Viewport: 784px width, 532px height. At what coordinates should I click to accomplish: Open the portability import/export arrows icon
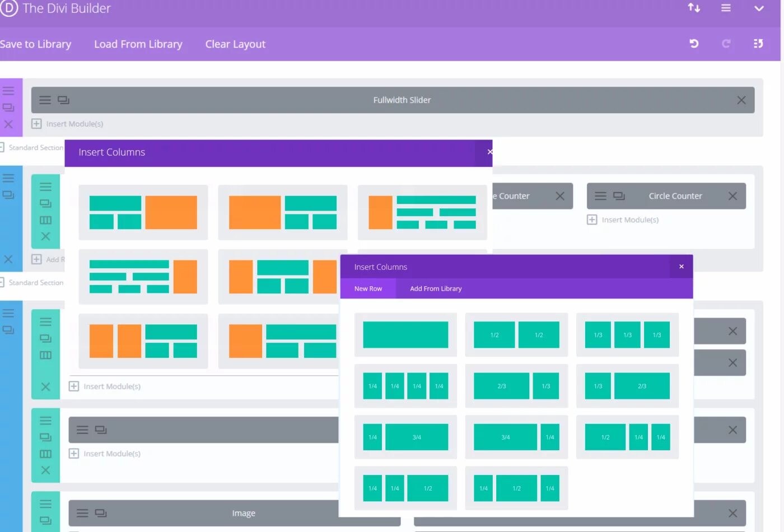point(694,8)
